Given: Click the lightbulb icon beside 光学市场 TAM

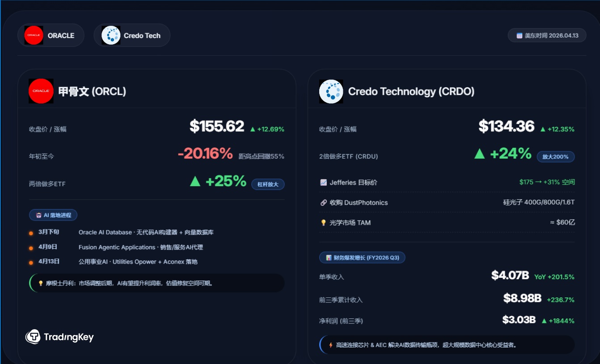Looking at the screenshot, I should (x=324, y=222).
